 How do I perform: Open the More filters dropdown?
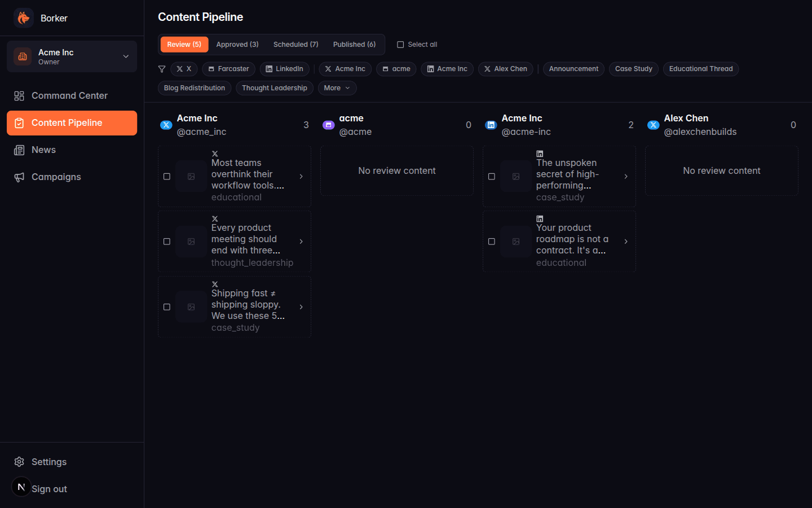point(337,88)
